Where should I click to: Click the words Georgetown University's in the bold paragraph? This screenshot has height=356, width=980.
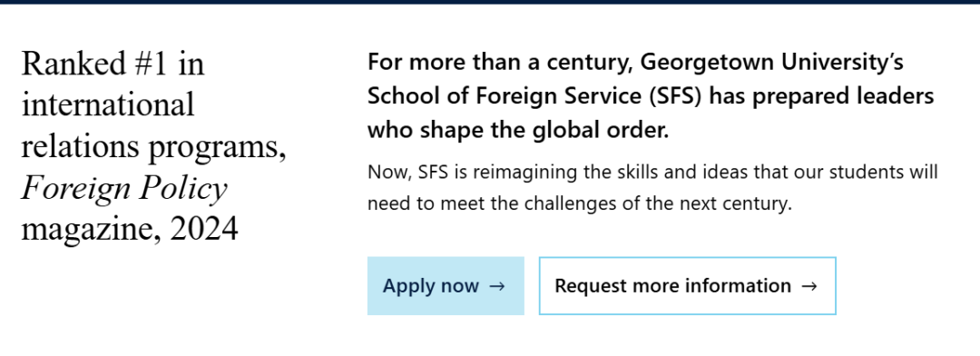click(772, 63)
